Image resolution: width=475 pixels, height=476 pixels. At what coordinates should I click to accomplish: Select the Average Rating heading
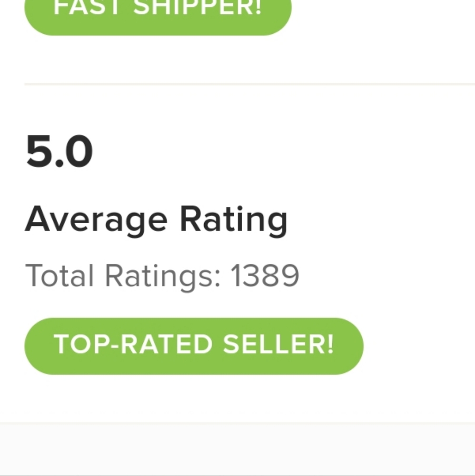(156, 220)
